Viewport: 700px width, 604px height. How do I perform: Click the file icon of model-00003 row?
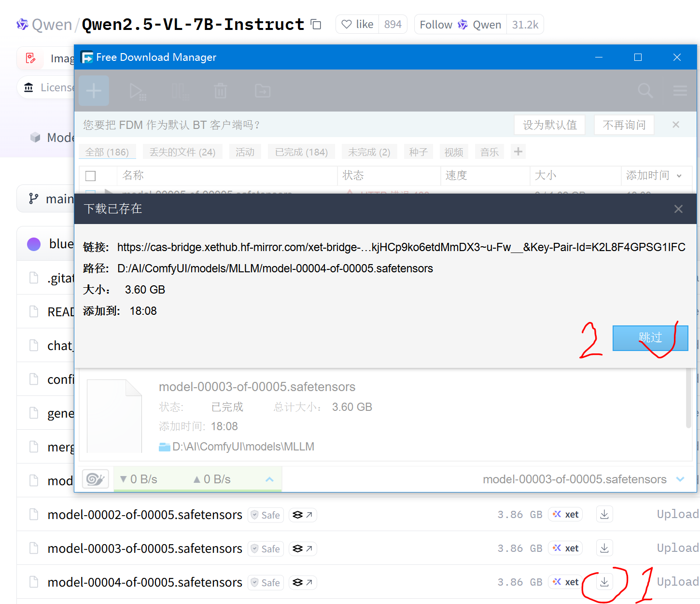(x=34, y=548)
